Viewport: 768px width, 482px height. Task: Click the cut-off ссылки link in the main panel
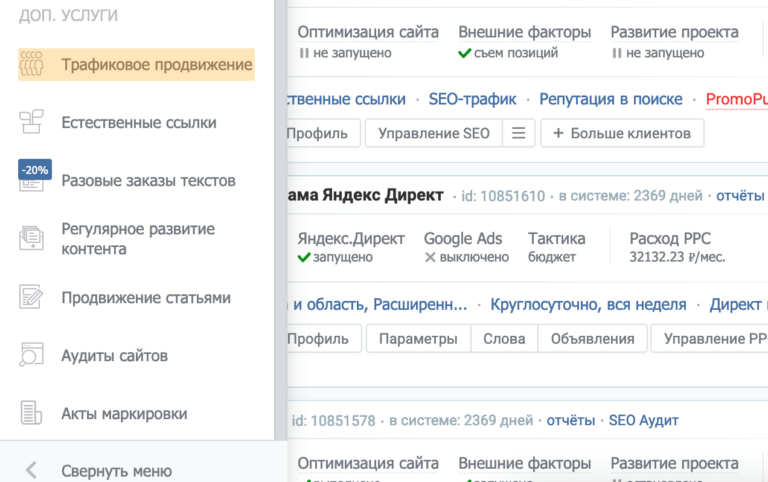click(x=346, y=99)
